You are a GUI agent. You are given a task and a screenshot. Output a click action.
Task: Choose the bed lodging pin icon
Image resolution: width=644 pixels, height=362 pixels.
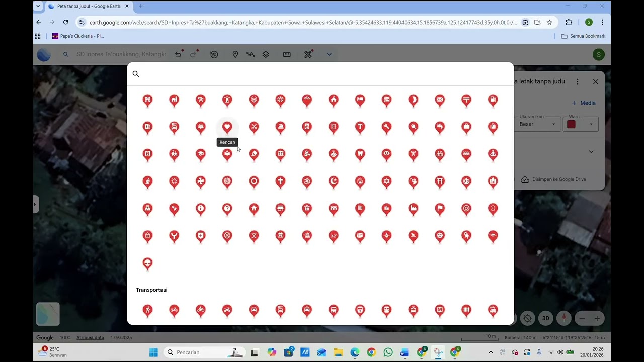point(360,100)
